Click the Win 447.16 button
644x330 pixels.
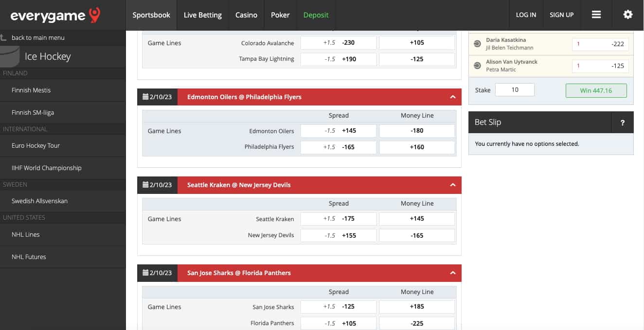[596, 90]
